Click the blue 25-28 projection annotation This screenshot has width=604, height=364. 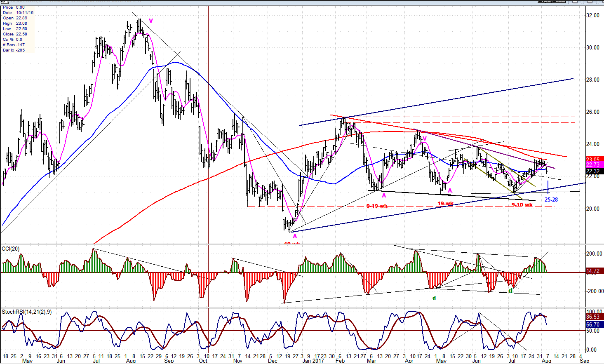point(551,200)
